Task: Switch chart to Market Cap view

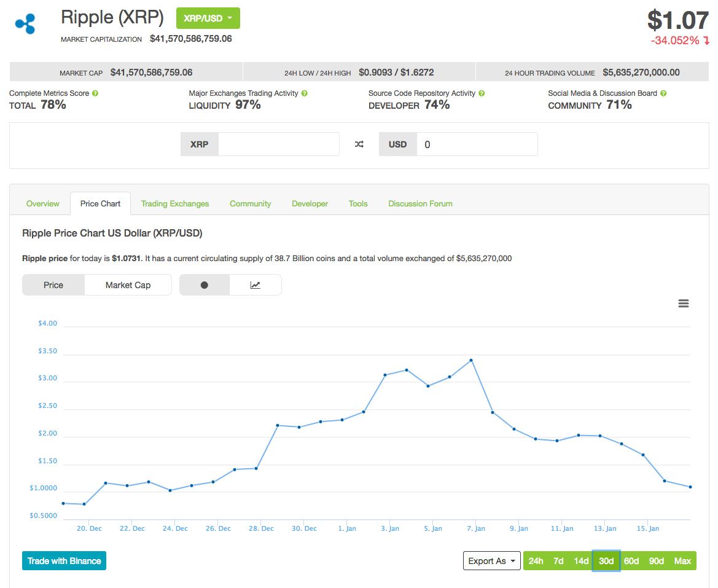Action: pos(128,285)
